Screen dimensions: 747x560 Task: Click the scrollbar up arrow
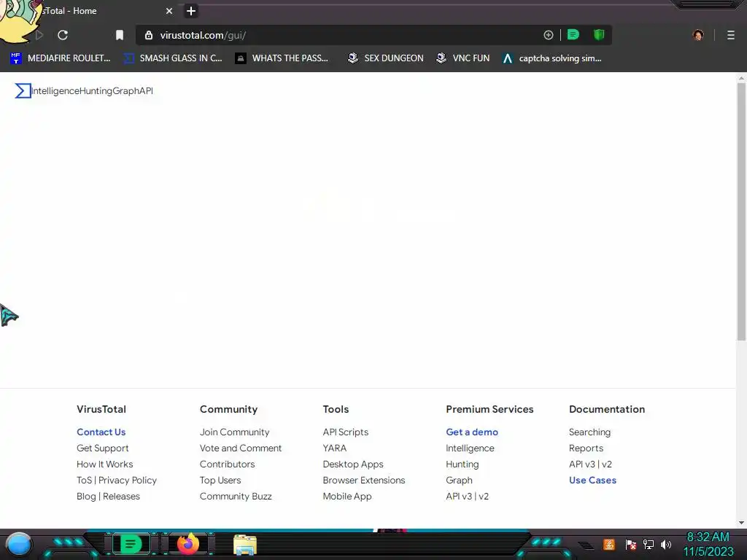coord(741,77)
